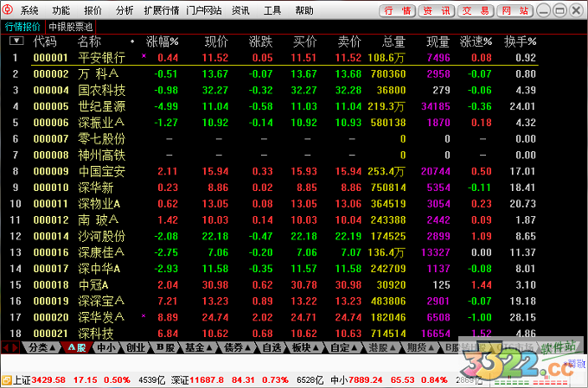Select the 中国宝安 stock name
Image resolution: width=588 pixels, height=388 pixels.
coord(102,171)
